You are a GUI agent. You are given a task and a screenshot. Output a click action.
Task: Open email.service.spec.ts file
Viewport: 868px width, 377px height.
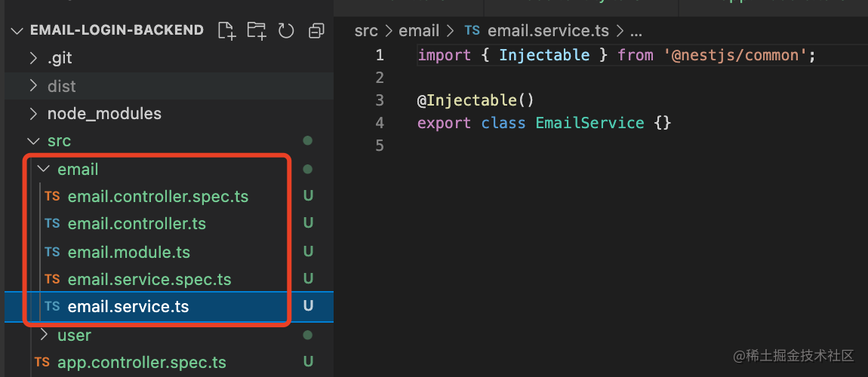tap(149, 280)
